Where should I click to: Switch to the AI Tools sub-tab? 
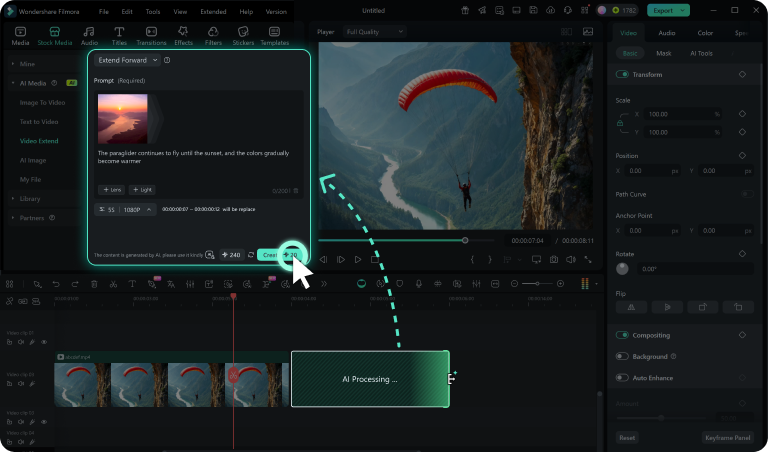pyautogui.click(x=701, y=53)
